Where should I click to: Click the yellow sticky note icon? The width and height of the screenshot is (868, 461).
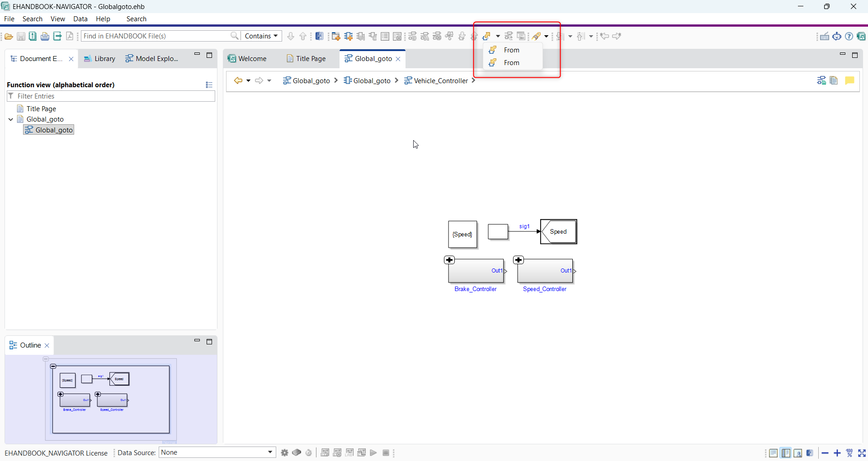coord(849,80)
